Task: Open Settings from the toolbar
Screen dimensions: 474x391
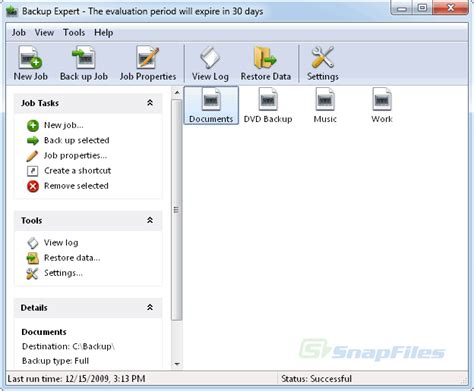Action: pyautogui.click(x=322, y=63)
